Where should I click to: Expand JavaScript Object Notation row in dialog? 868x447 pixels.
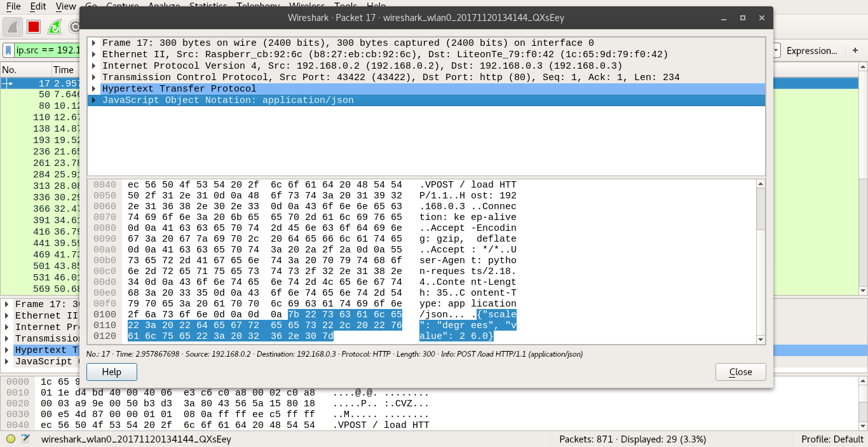point(94,100)
